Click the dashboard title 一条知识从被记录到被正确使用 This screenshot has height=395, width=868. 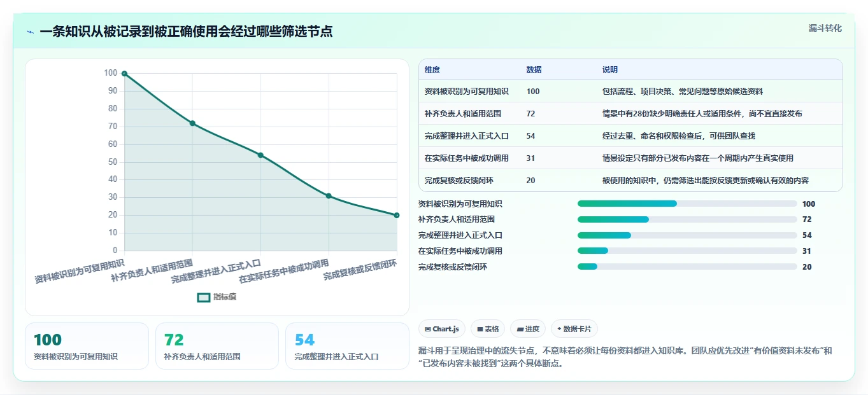click(x=186, y=32)
